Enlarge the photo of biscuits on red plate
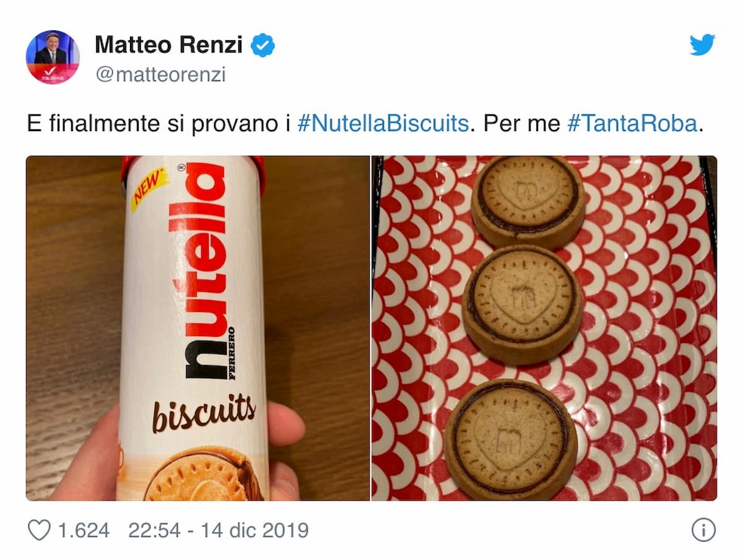This screenshot has width=743, height=560. coord(544,328)
